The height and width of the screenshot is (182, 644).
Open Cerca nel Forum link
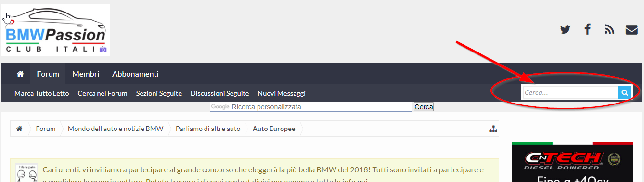[x=103, y=93]
